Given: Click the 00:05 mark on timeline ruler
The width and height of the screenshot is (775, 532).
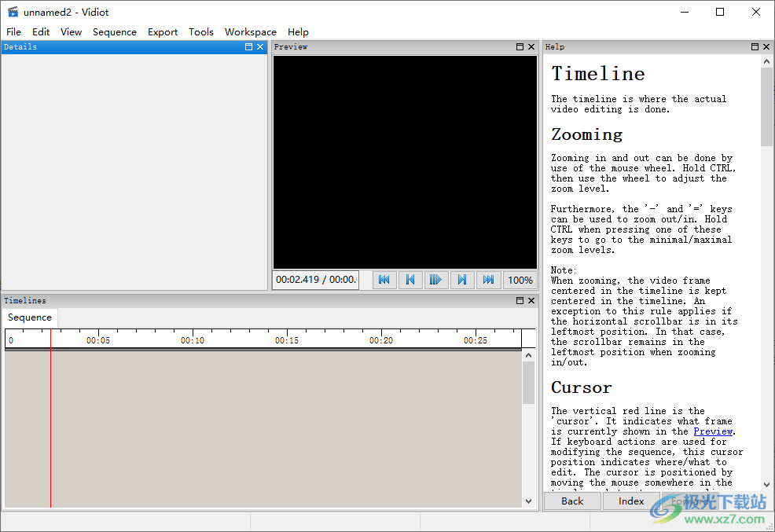Looking at the screenshot, I should 98,340.
